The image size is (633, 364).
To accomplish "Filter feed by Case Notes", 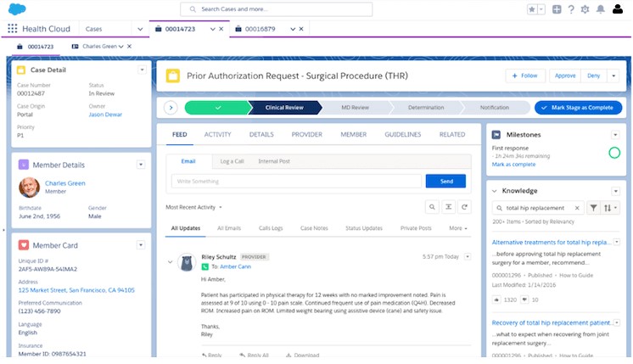I will (314, 228).
